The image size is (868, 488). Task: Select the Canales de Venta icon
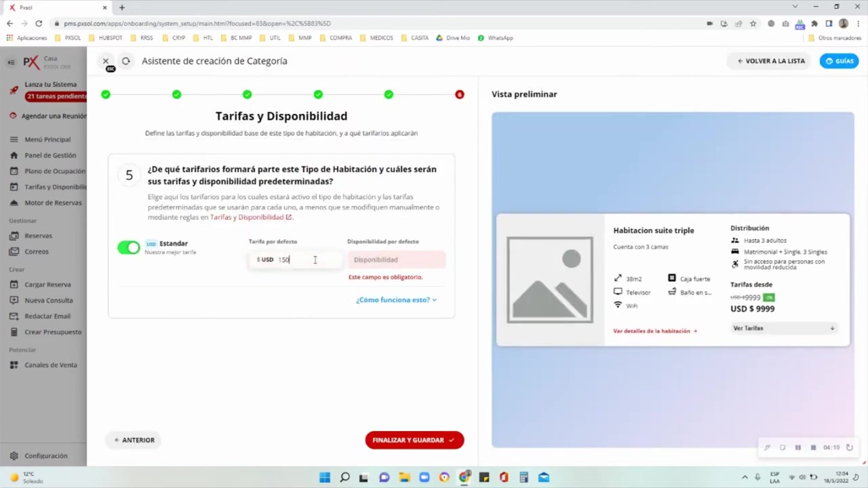coord(14,365)
